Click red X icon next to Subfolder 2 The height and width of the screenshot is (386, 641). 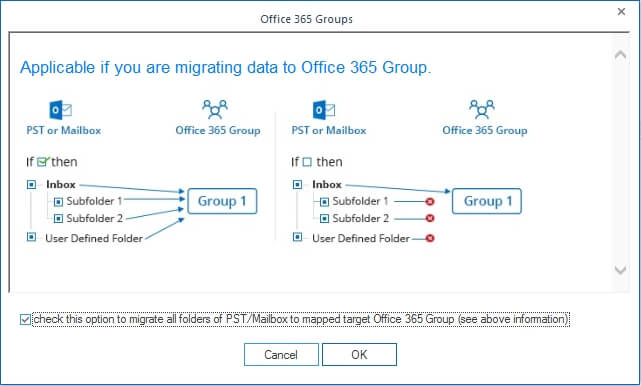[430, 218]
